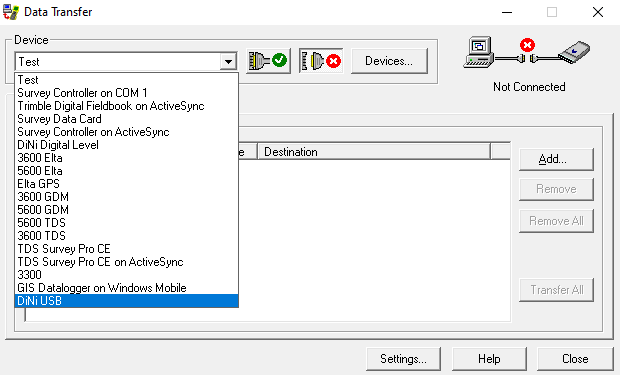Click the red X Disconnect device icon
The height and width of the screenshot is (375, 620).
321,61
